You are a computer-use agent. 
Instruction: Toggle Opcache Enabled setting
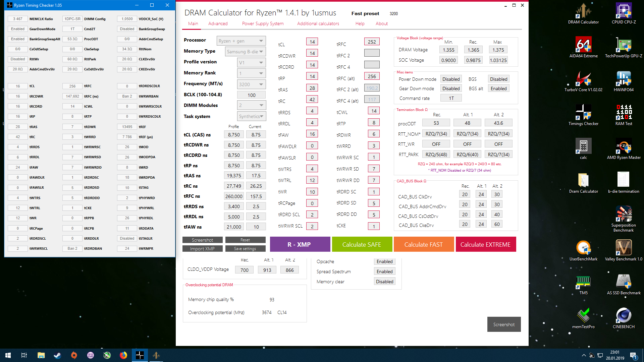click(x=384, y=261)
